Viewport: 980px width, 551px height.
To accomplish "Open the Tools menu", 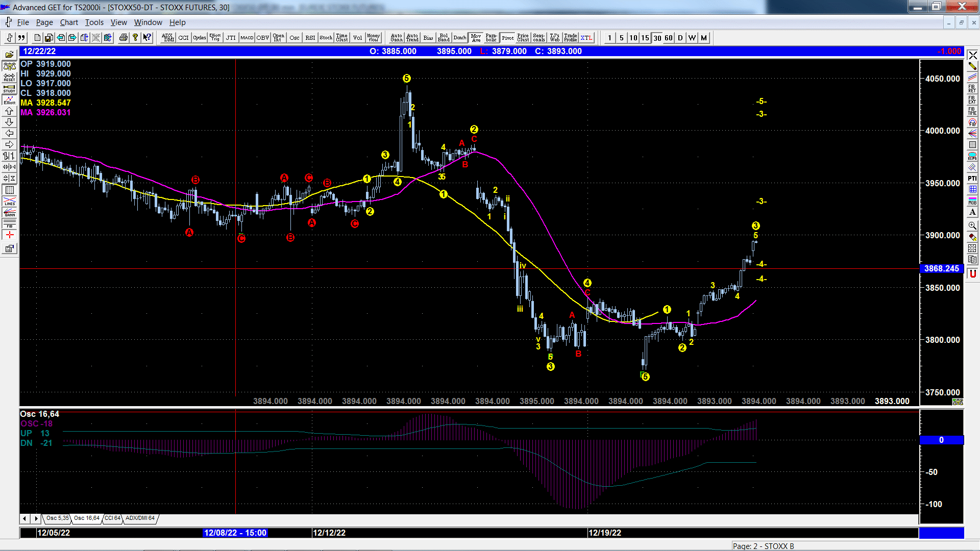I will point(94,22).
